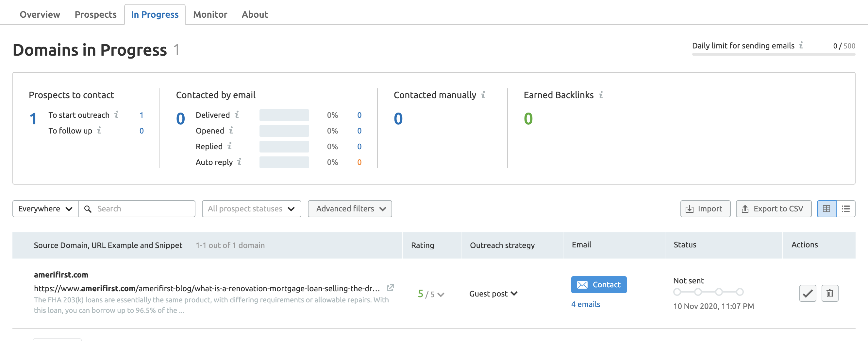Click last step circle in Not sent status
868x341 pixels.
pos(740,292)
